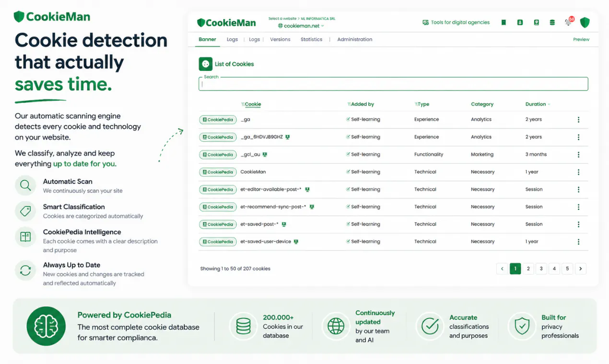Click the 'et-recommend-sync-post-*' cookie name

click(273, 207)
